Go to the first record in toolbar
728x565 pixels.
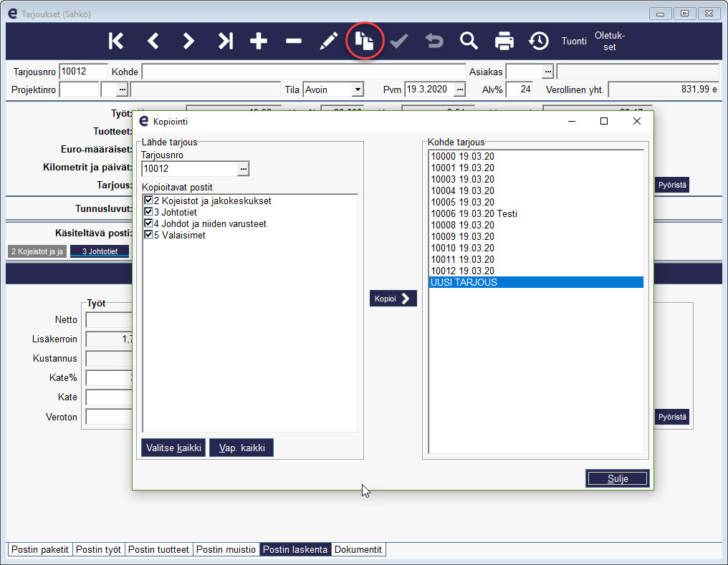[x=115, y=42]
